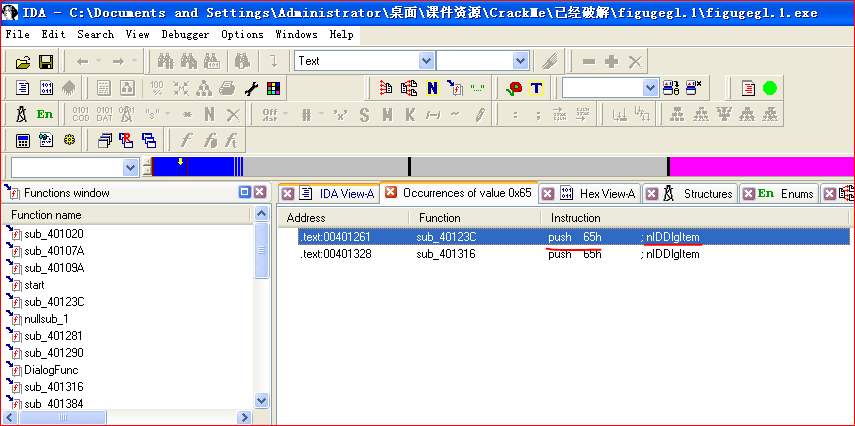Image resolution: width=855 pixels, height=426 pixels.
Task: Click the yellow gear plugin icon
Action: pyautogui.click(x=69, y=141)
